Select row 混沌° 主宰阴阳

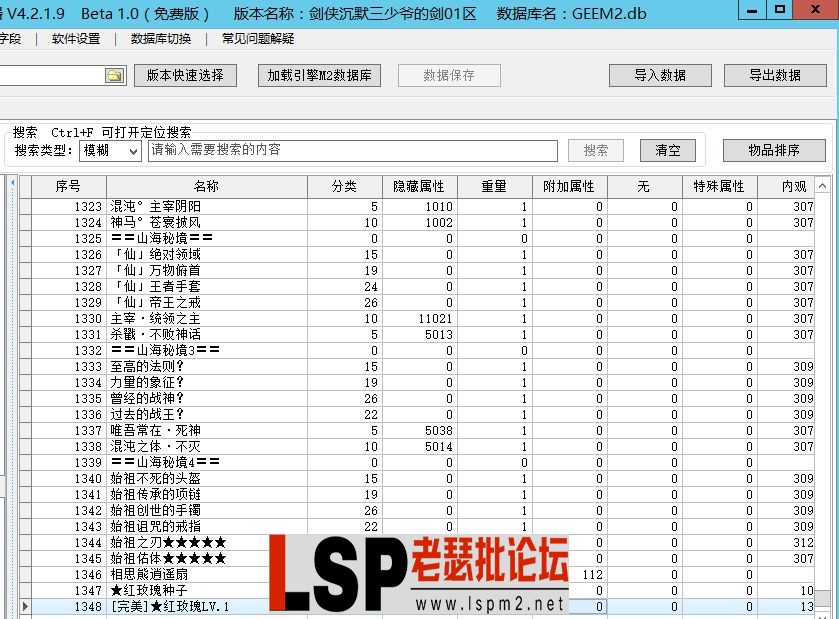[417, 207]
